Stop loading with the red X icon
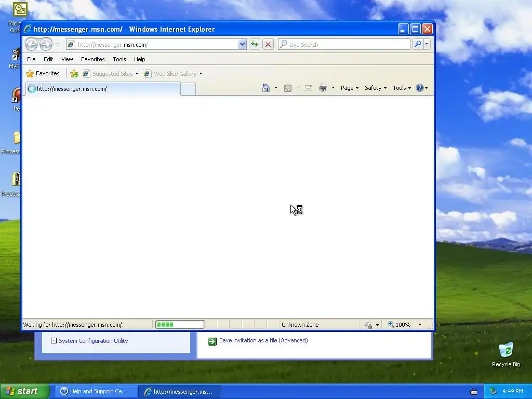Screen dimensions: 532x399 point(268,45)
